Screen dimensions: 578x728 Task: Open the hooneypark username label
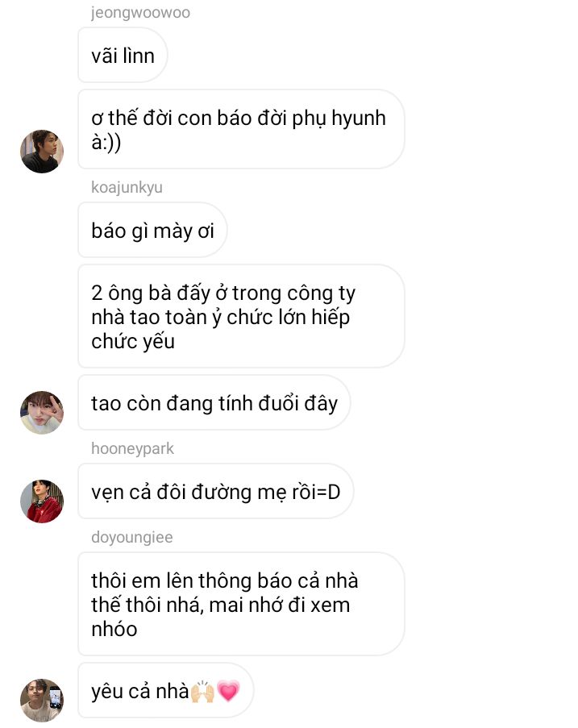click(132, 448)
